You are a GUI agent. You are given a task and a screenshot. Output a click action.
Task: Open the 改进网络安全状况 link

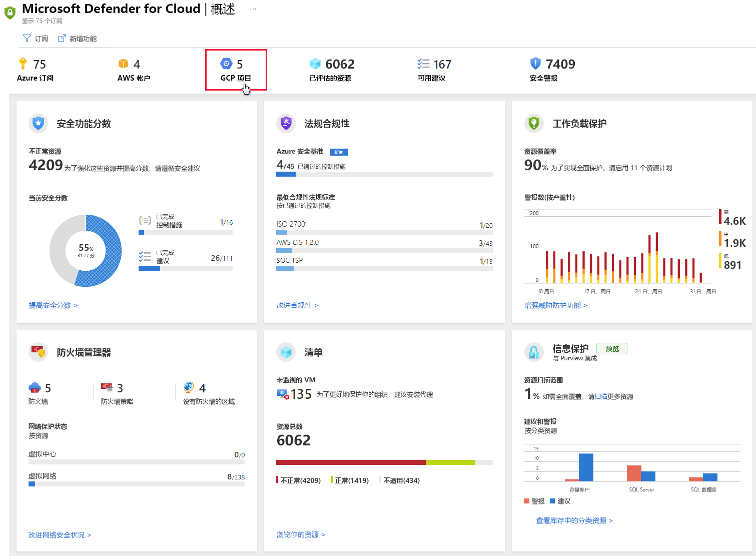coord(60,535)
